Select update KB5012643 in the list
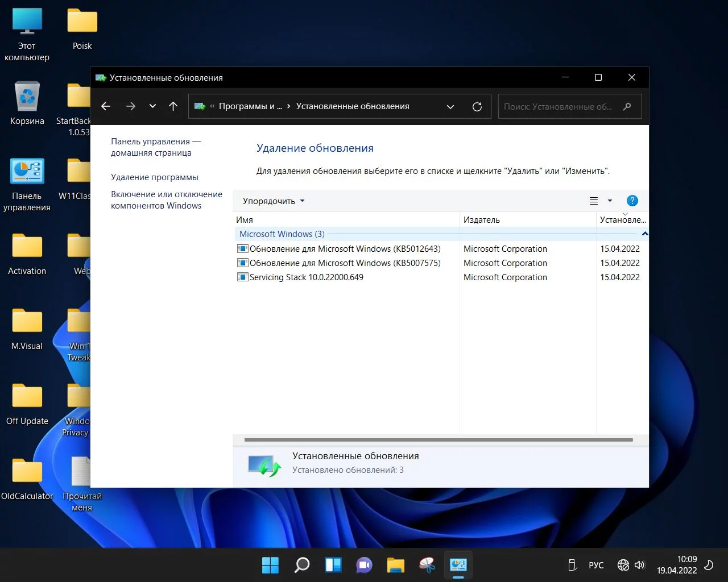728x582 pixels. (345, 249)
